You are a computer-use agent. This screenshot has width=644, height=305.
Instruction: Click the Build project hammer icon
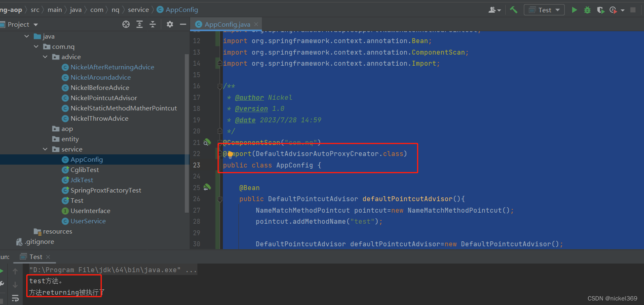[513, 9]
